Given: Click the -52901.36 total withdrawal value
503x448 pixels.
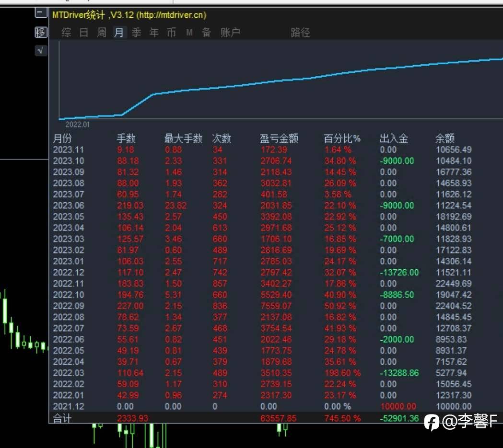Looking at the screenshot, I should [x=399, y=418].
